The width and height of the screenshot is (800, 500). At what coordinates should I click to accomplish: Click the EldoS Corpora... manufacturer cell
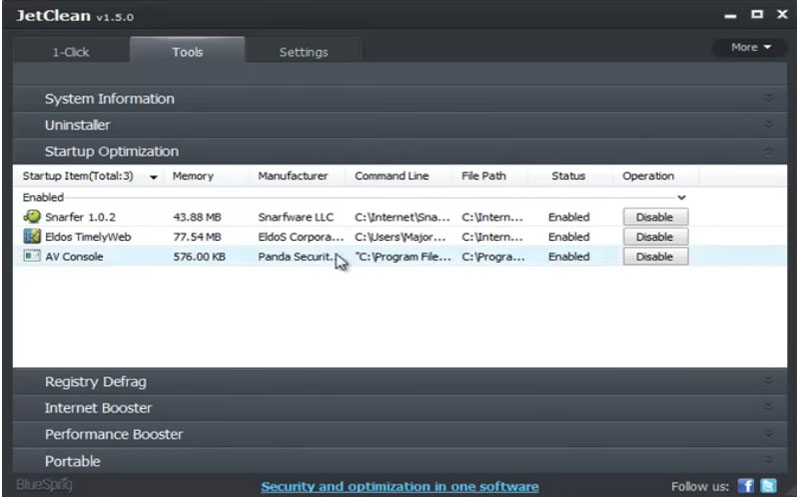click(x=301, y=237)
